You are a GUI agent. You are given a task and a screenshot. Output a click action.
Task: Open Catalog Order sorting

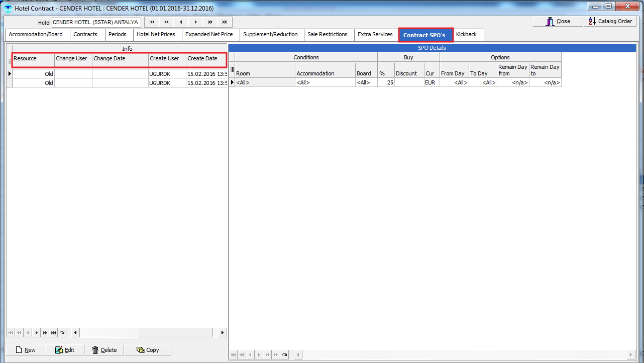click(x=610, y=22)
